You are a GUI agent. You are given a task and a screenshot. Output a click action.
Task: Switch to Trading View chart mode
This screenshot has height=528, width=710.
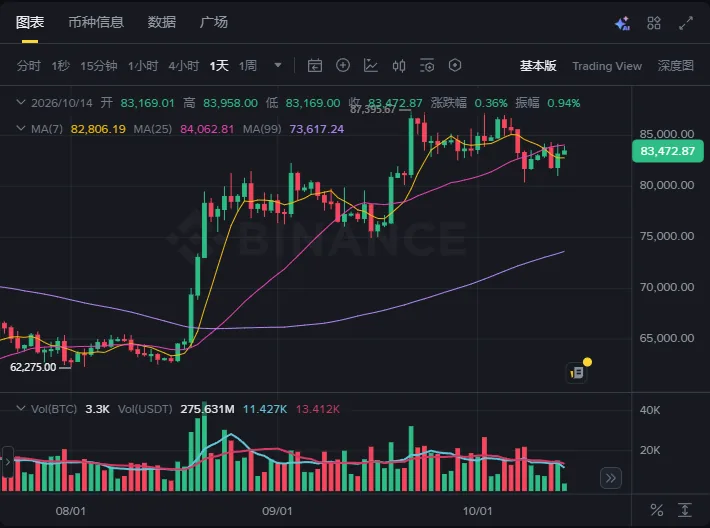607,66
